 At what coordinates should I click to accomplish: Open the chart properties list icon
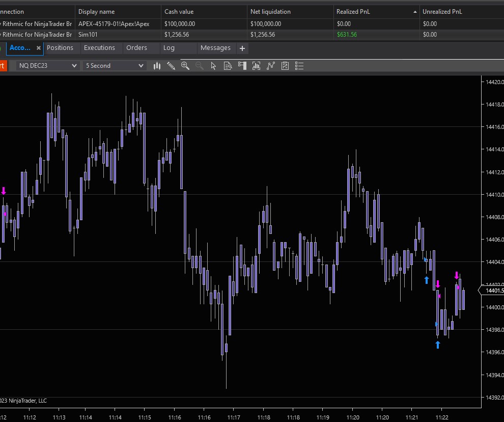(299, 66)
